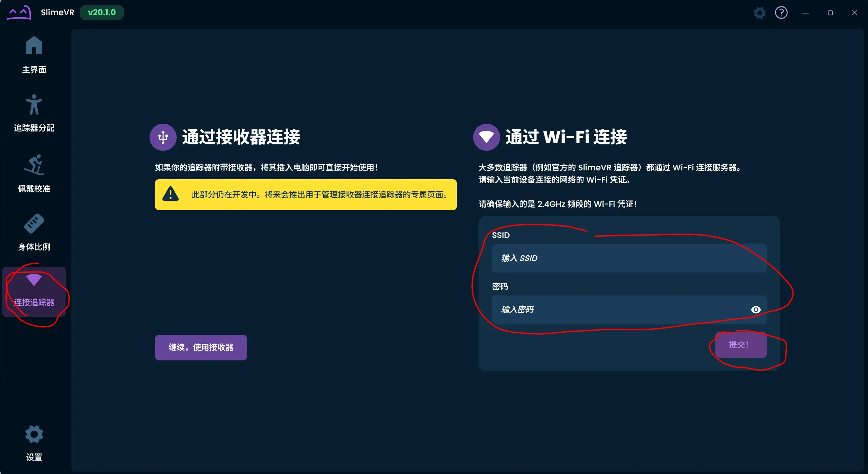868x474 pixels.
Task: Click the SlimeVR logo at top left
Action: [19, 13]
